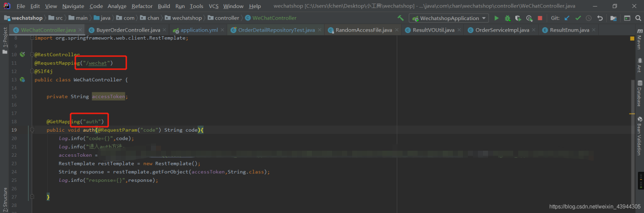Switch to ResultEnum.java tab
Image resolution: width=644 pixels, height=213 pixels.
570,30
